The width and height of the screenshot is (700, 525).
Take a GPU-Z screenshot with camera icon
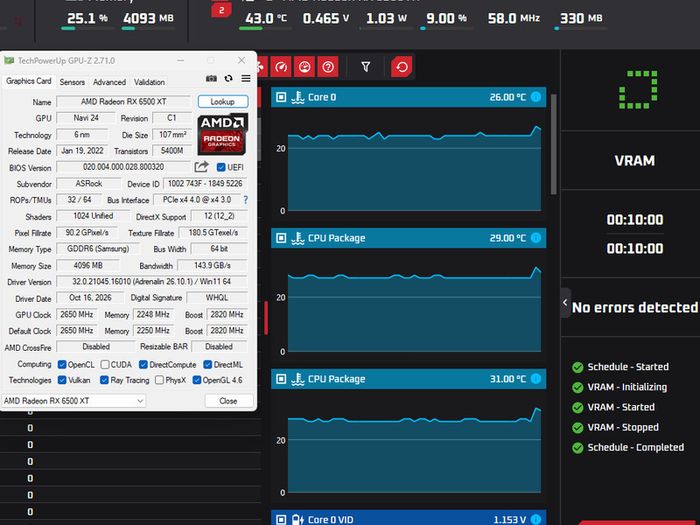pyautogui.click(x=211, y=79)
